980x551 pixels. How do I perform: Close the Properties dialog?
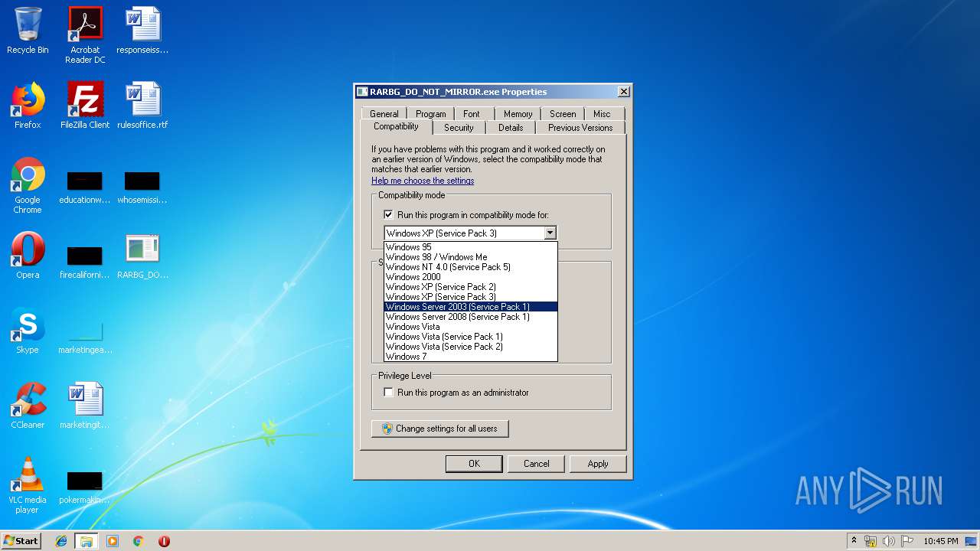(x=623, y=92)
